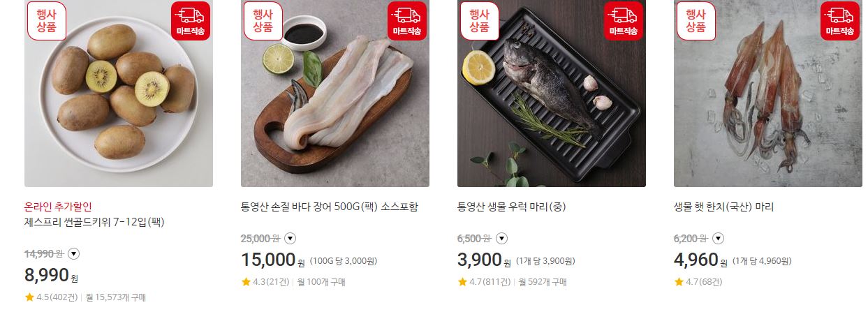Click the 마트직송 truck badge on the kiwi product

tap(191, 21)
